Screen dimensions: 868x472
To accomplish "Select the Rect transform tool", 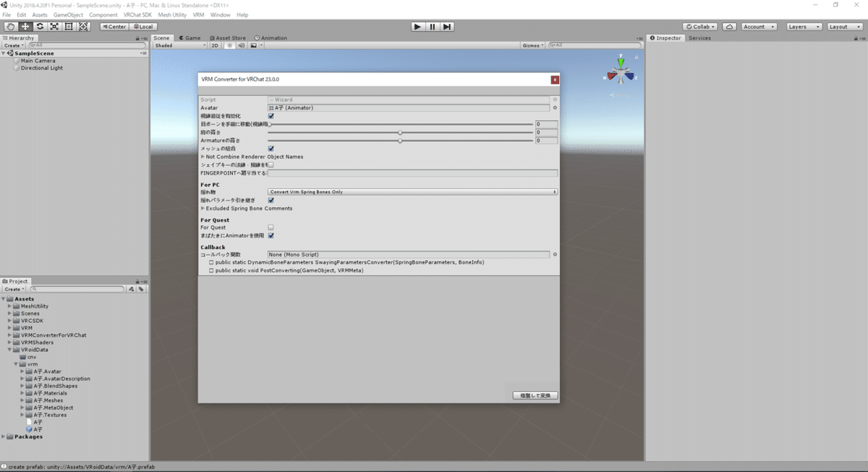I will pos(69,26).
